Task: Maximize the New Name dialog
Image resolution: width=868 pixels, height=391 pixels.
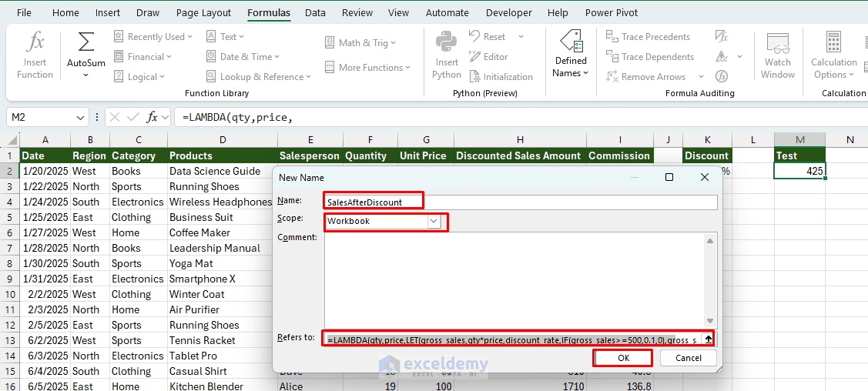Action: (669, 178)
